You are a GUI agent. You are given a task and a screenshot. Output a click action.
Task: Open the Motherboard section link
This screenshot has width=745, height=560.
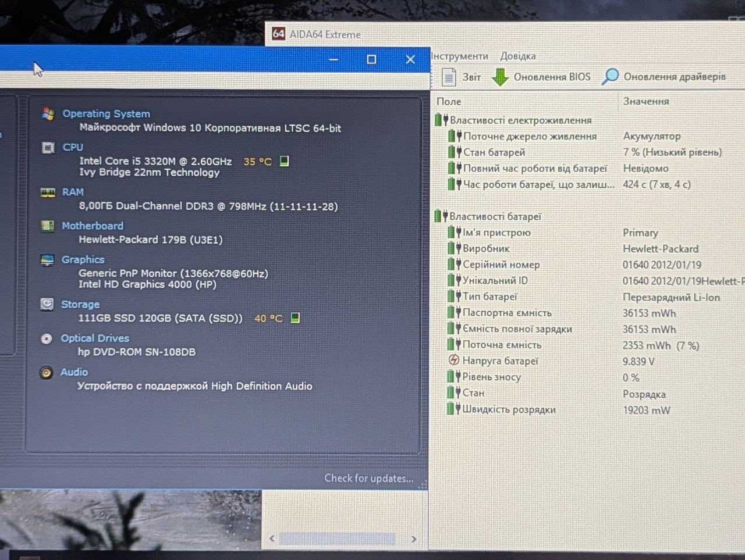93,226
